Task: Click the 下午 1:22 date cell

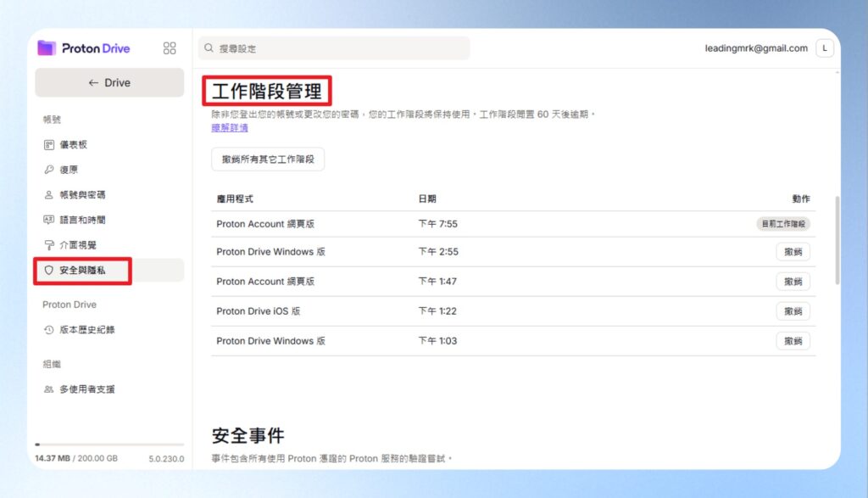Action: 437,311
